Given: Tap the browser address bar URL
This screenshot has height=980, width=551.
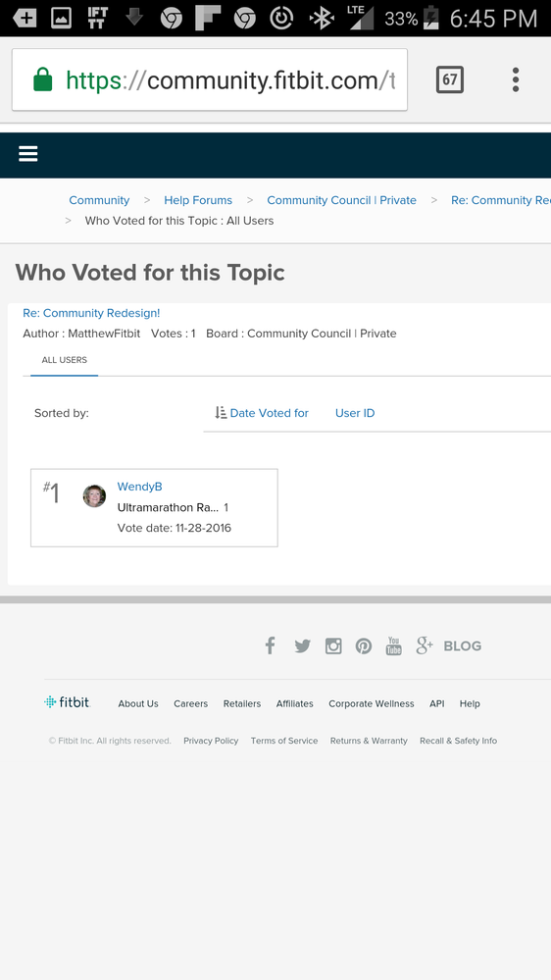Looking at the screenshot, I should pyautogui.click(x=210, y=80).
